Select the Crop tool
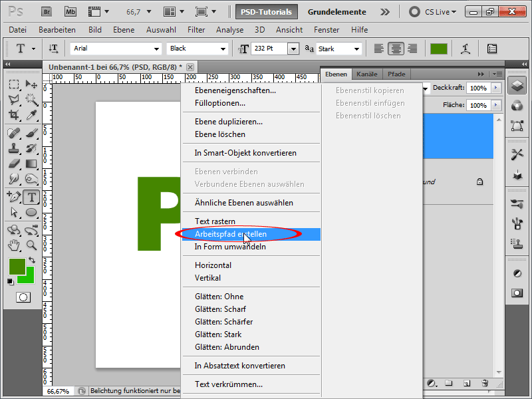 point(14,114)
